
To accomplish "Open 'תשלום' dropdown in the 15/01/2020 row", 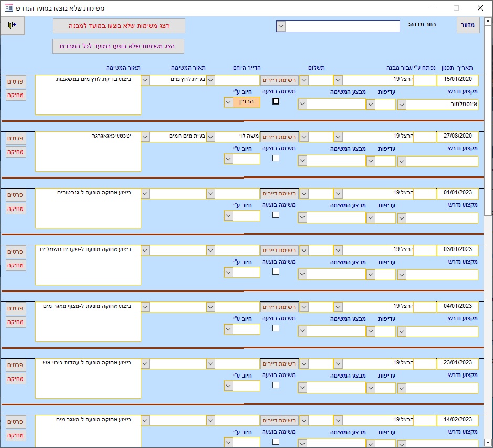I will [x=303, y=80].
